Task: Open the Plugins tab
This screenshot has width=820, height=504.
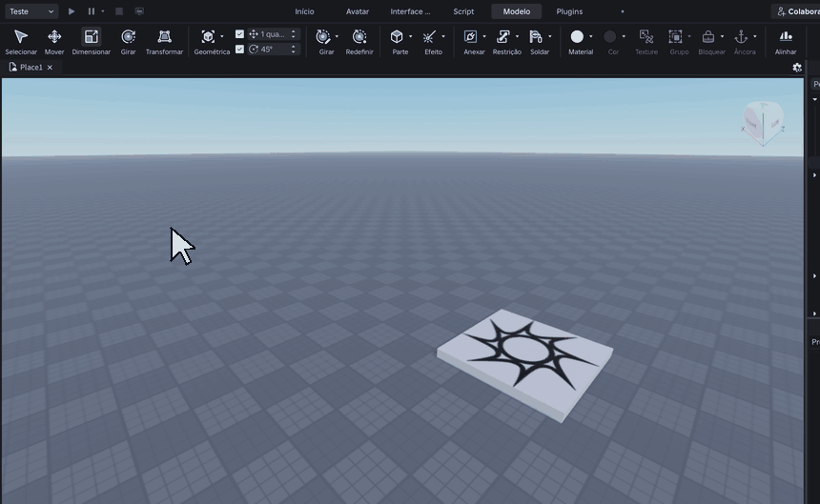Action: point(569,11)
